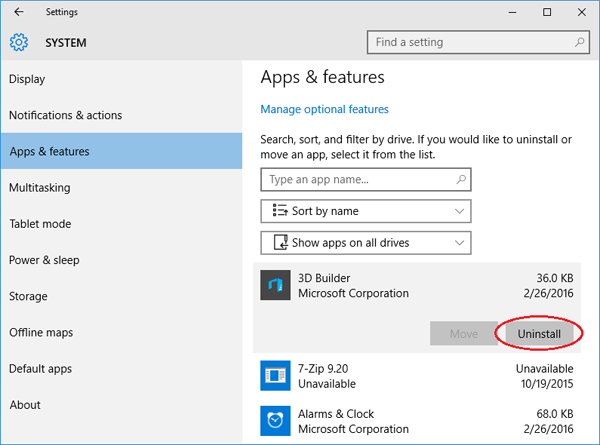The height and width of the screenshot is (445, 600).
Task: Select the Default apps sidebar item
Action: click(40, 369)
